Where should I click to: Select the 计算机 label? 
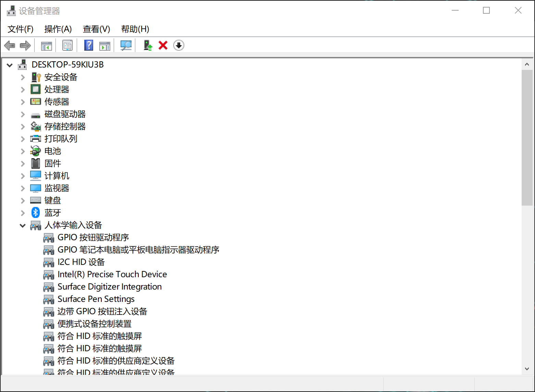pyautogui.click(x=57, y=176)
